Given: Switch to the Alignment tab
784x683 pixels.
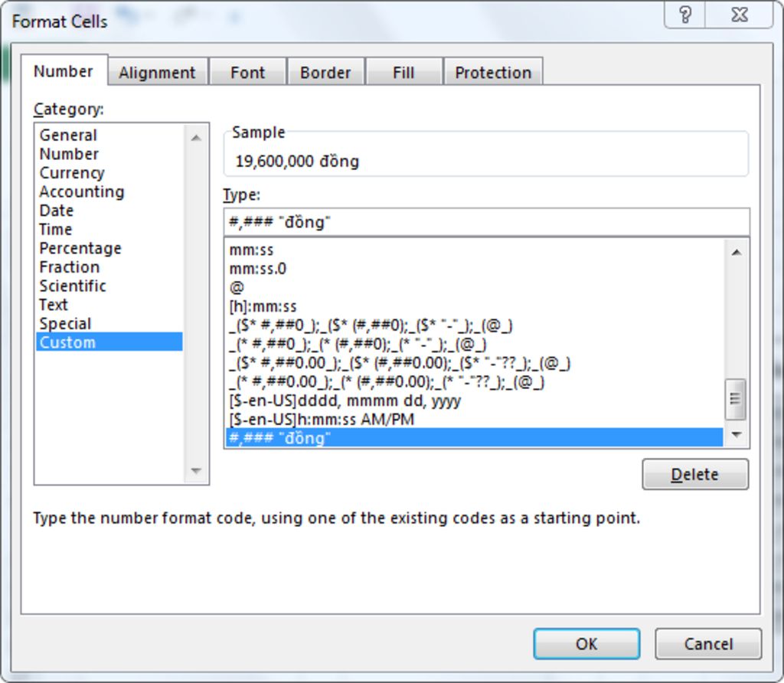Looking at the screenshot, I should tap(157, 73).
